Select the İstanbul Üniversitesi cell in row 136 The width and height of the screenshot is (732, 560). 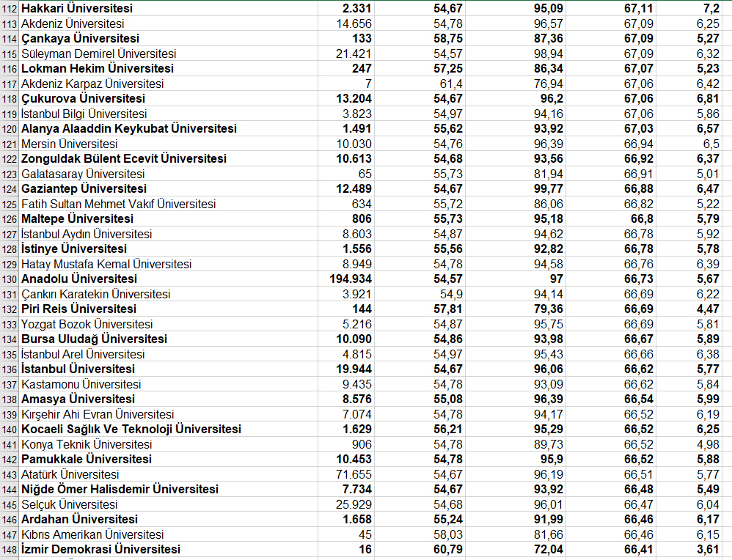coord(168,369)
